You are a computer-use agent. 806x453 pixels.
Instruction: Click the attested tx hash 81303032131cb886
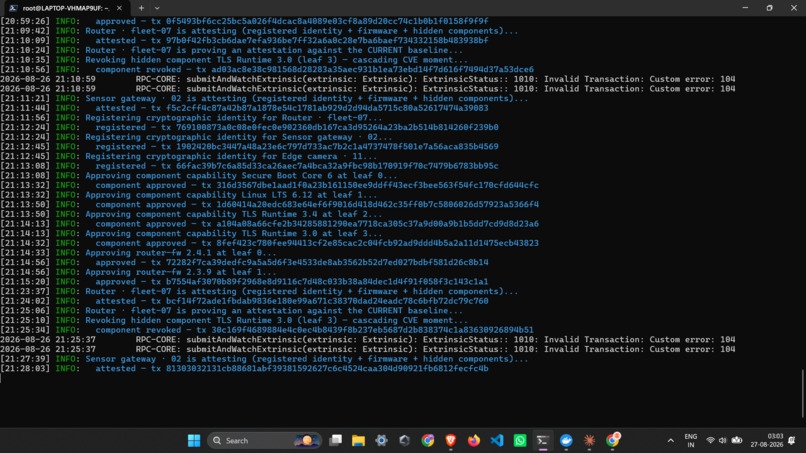[327, 369]
